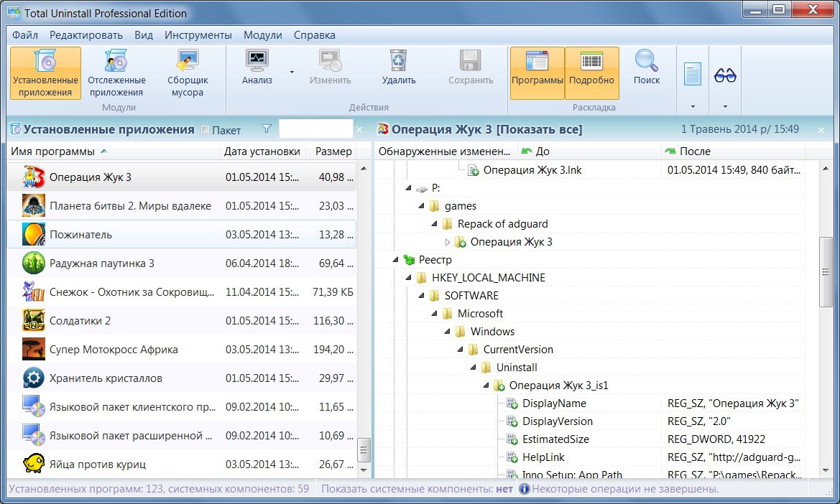Click the info icon in status bar
Image resolution: width=840 pixels, height=504 pixels.
click(x=525, y=489)
